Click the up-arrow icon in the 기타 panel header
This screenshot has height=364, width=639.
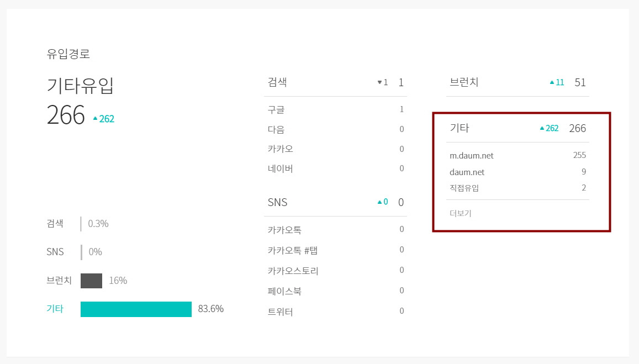point(542,128)
